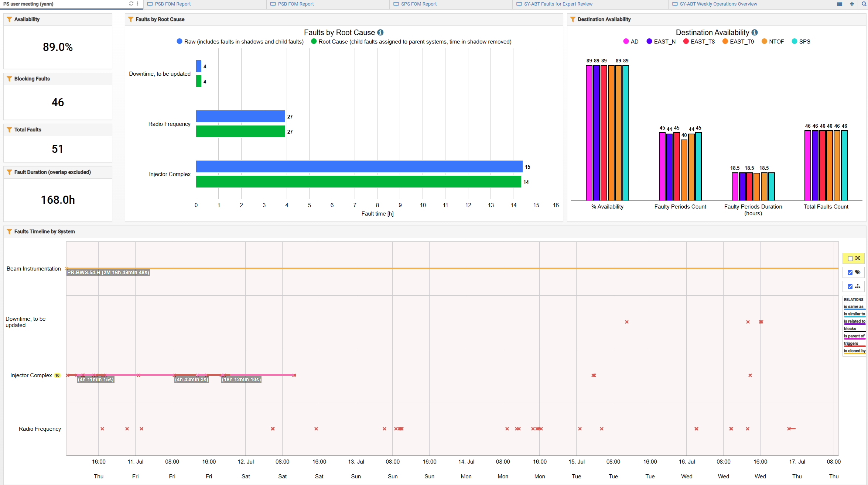
Task: Click the info icon beside Destination Availability title
Action: (755, 32)
